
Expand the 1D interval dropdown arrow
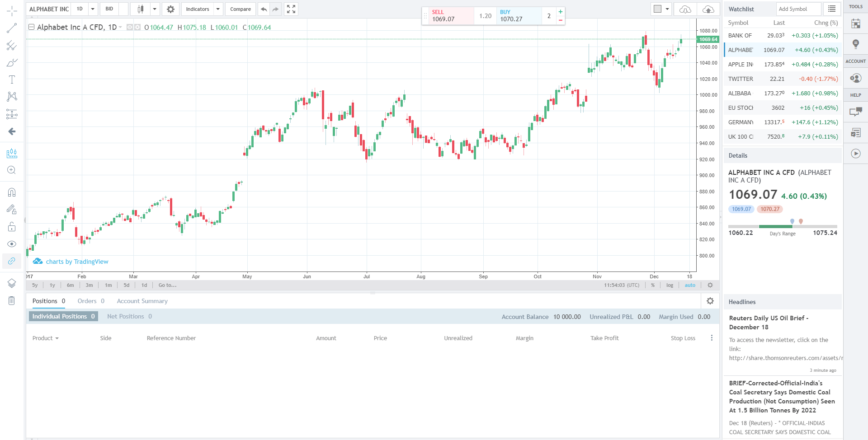(x=92, y=9)
